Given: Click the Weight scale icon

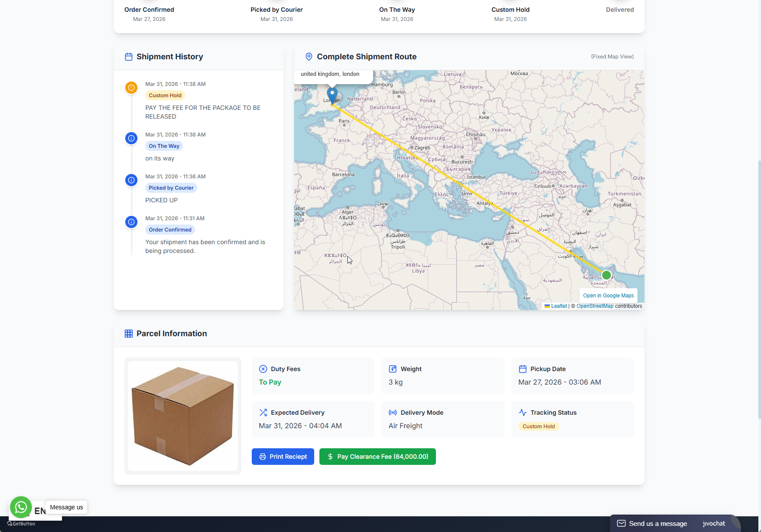Looking at the screenshot, I should [393, 369].
